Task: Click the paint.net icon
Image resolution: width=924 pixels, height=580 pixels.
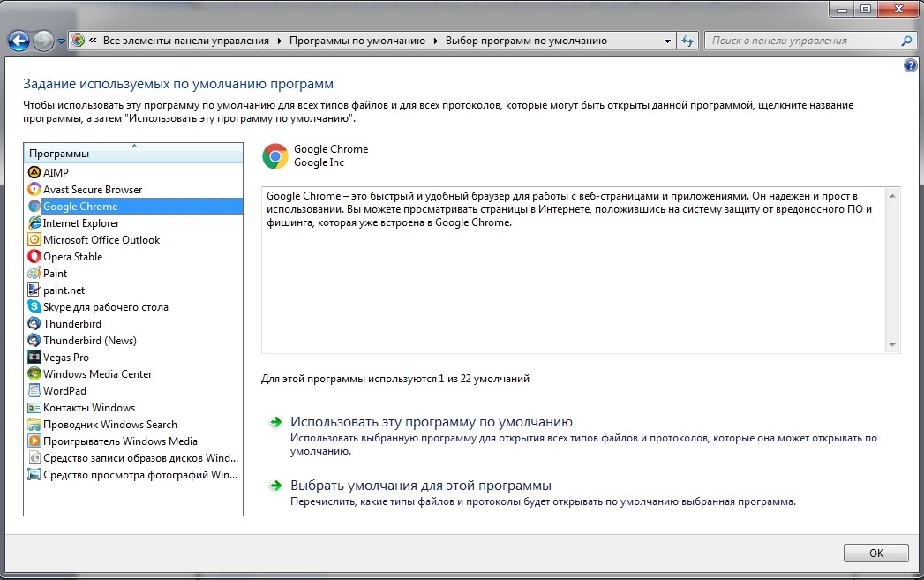Action: [34, 290]
